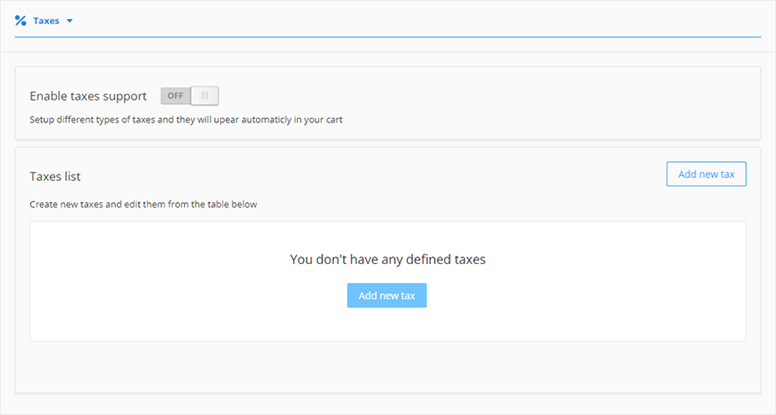Click the 'Create new taxes and edit them' hint
The image size is (776, 415).
click(x=143, y=205)
